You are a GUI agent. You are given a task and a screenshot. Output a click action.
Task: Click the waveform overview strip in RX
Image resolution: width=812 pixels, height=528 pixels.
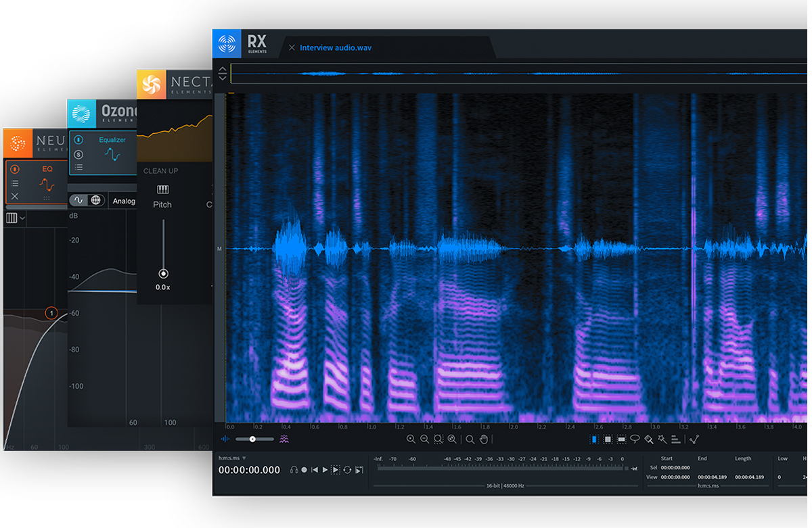tap(518, 74)
